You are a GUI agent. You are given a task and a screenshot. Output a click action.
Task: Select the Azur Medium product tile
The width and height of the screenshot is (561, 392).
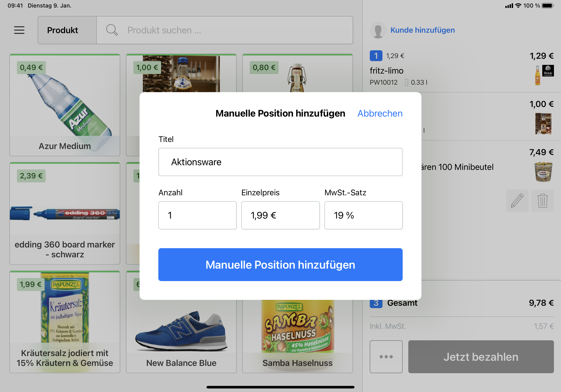pos(65,105)
